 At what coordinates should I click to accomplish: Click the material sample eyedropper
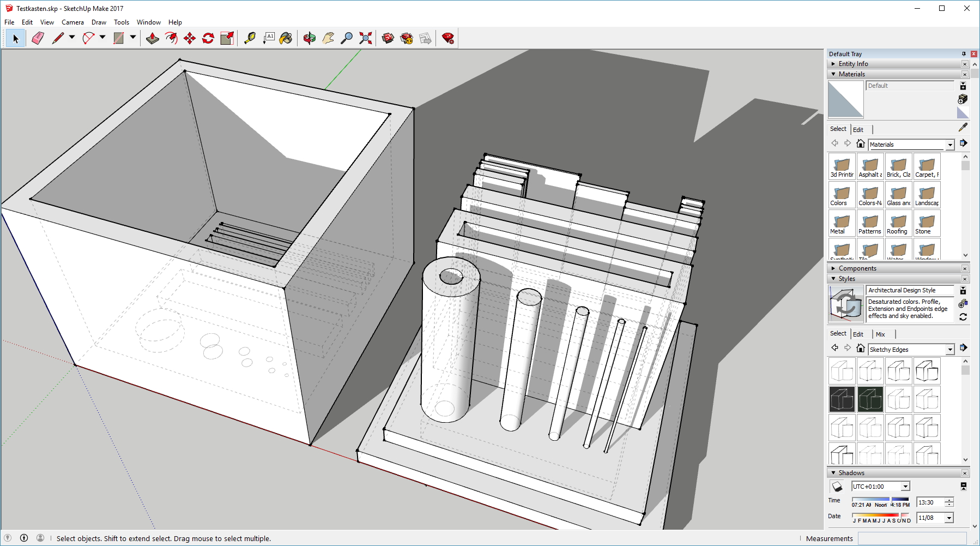pyautogui.click(x=963, y=127)
